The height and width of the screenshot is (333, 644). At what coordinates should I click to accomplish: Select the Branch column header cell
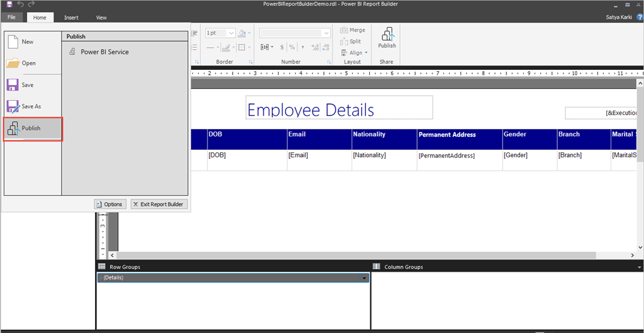pos(584,139)
